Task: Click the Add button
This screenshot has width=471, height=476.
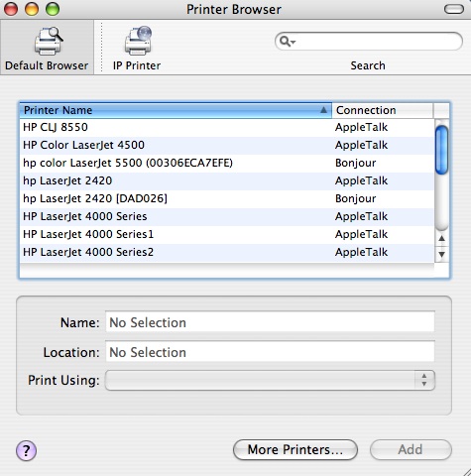Action: [411, 449]
